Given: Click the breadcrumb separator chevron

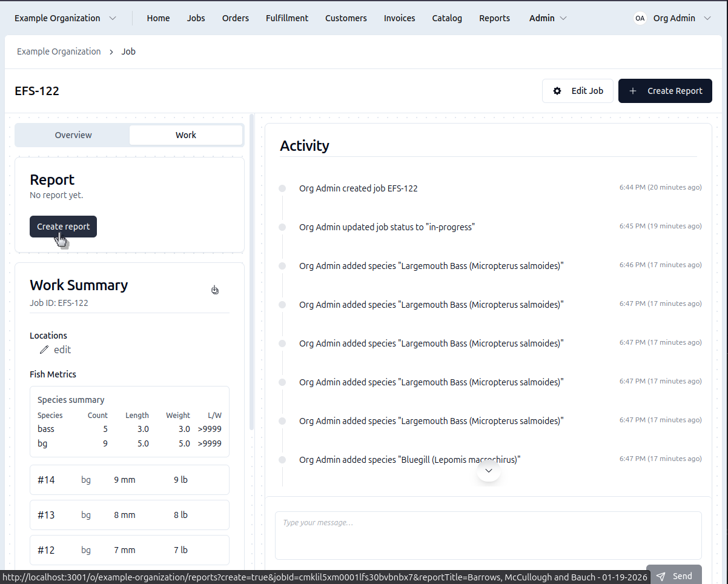Looking at the screenshot, I should (x=111, y=52).
